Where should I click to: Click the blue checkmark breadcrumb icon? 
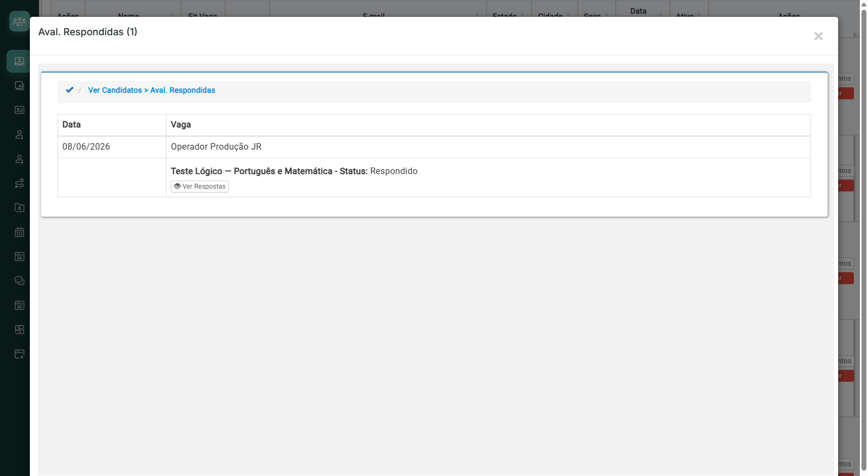(x=69, y=90)
